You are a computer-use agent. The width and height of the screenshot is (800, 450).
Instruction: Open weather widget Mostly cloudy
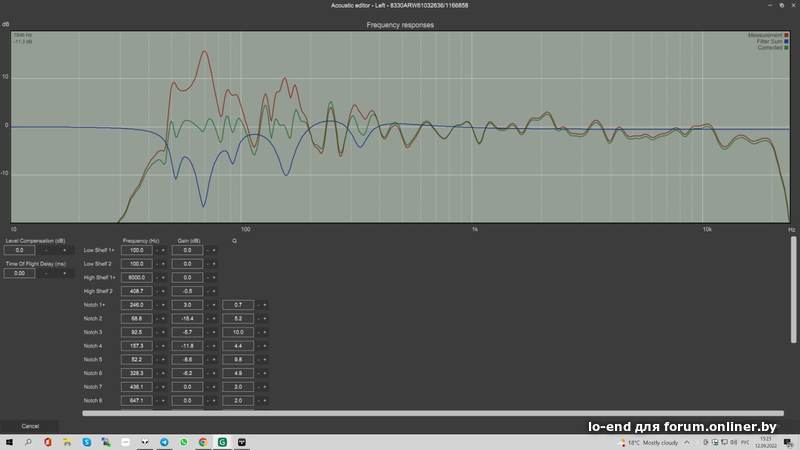point(649,442)
